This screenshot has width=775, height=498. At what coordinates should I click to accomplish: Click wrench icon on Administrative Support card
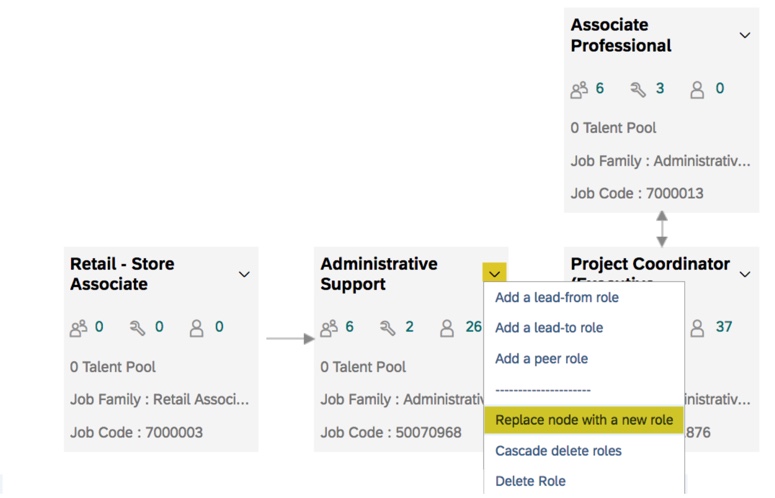click(388, 327)
